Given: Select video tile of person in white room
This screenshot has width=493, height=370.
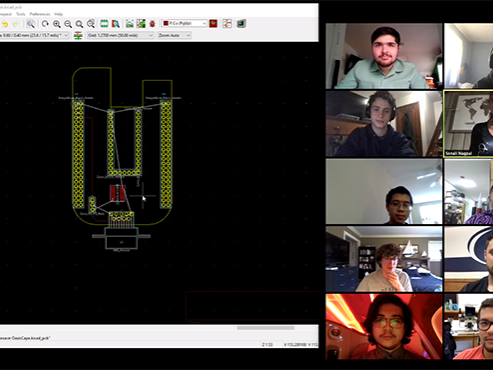Looking at the screenshot, I should pyautogui.click(x=384, y=191).
